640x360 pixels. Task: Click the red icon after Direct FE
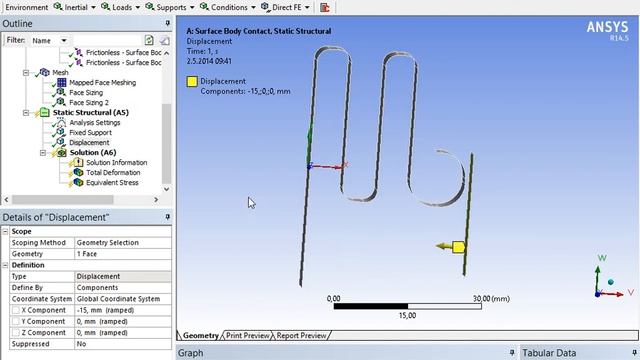click(325, 7)
